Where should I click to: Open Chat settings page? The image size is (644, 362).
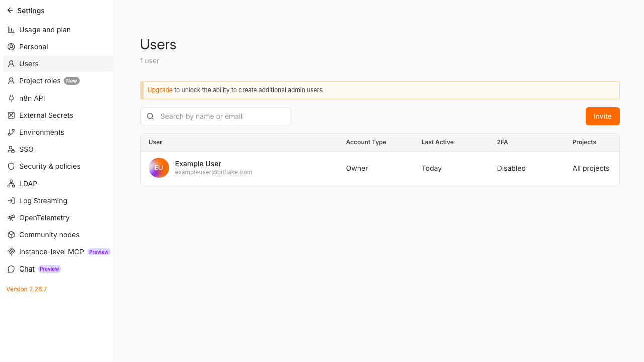[x=58, y=269]
